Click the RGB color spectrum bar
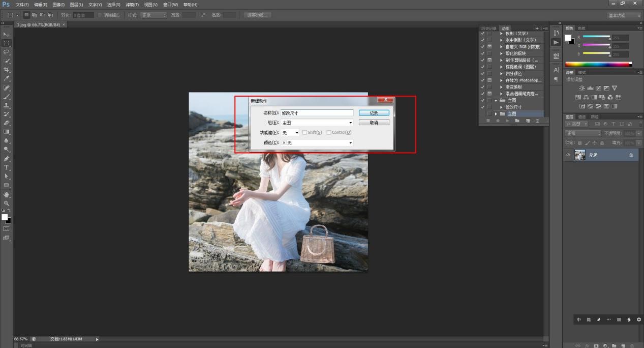This screenshot has width=644, height=348. click(x=598, y=64)
